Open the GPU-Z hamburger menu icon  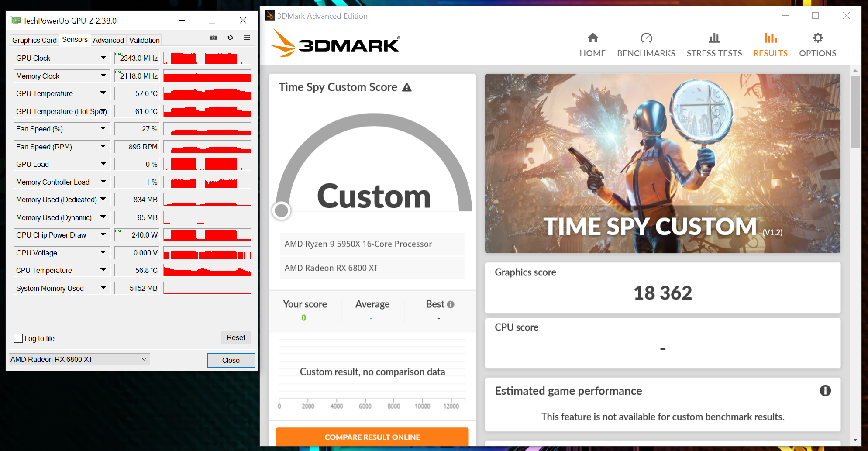point(247,38)
